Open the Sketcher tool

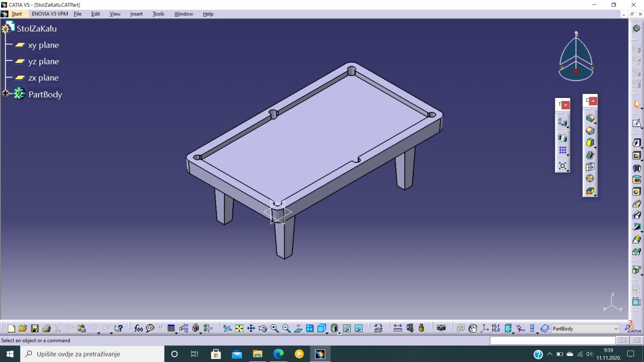pyautogui.click(x=636, y=123)
